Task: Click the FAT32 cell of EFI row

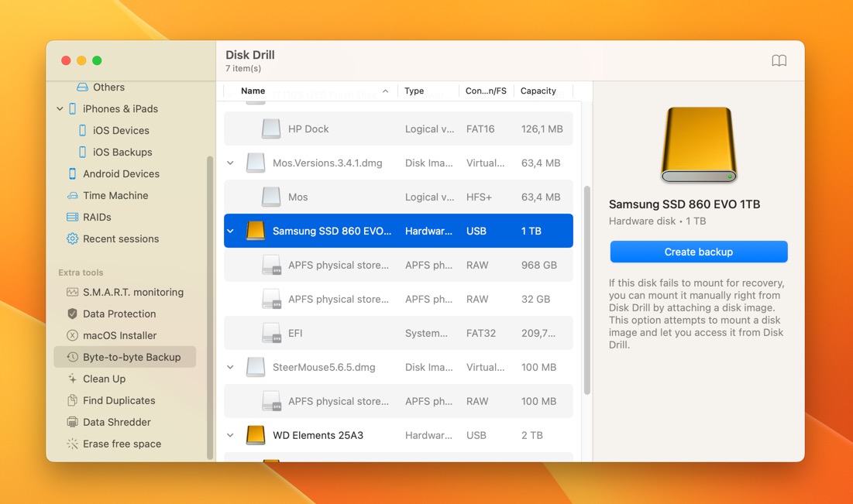Action: tap(481, 333)
